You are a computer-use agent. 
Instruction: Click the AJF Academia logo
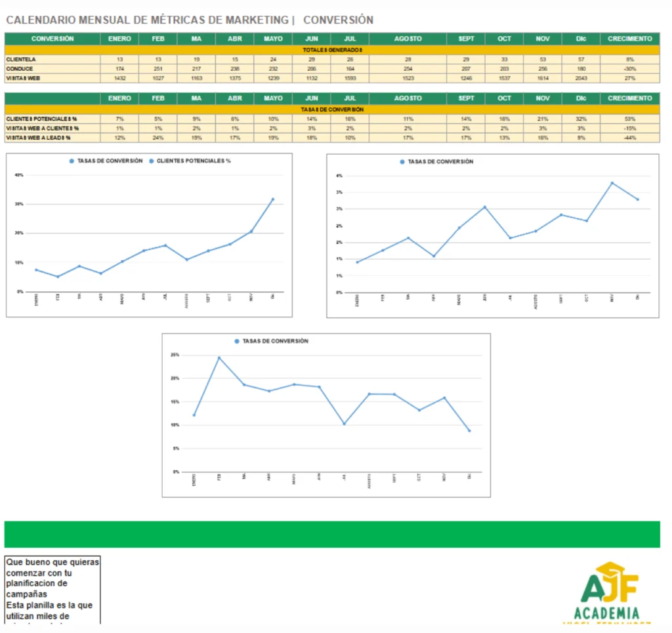pyautogui.click(x=609, y=593)
